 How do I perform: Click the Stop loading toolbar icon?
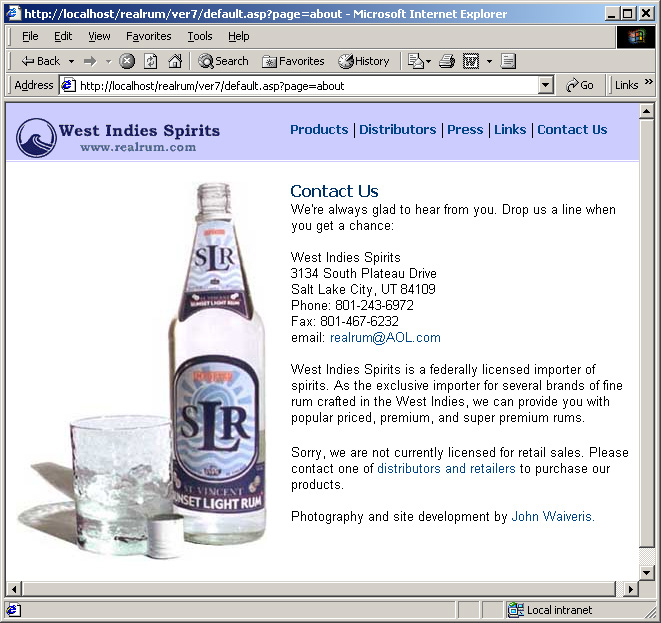coord(126,61)
